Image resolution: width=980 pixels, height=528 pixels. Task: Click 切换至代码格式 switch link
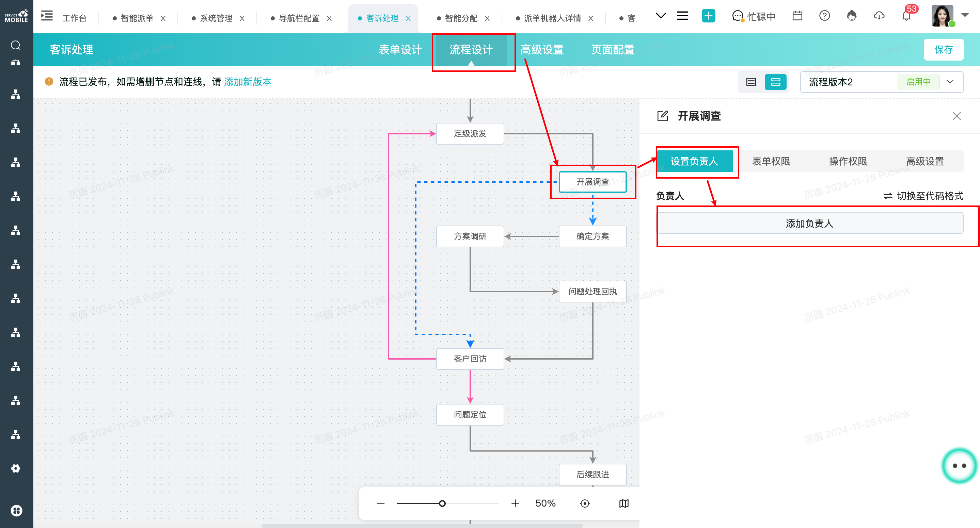click(x=923, y=196)
